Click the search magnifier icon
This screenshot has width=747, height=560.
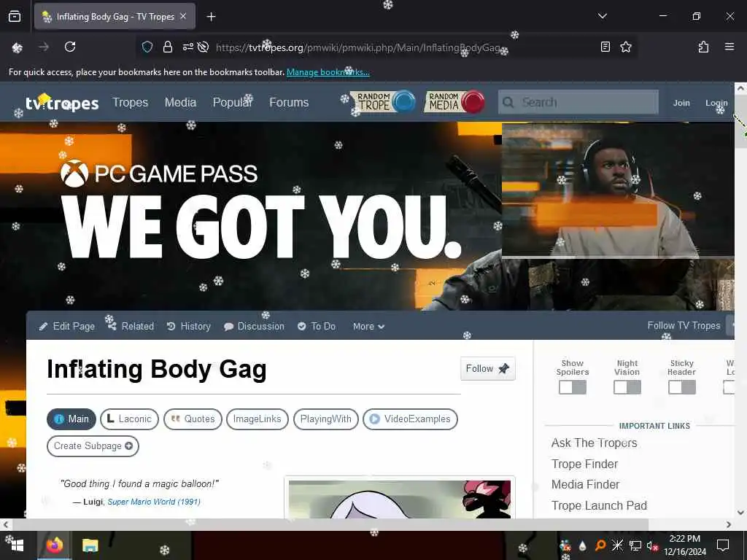[508, 102]
